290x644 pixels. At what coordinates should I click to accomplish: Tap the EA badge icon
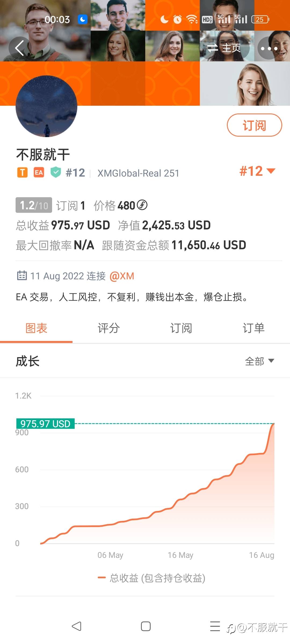[39, 173]
